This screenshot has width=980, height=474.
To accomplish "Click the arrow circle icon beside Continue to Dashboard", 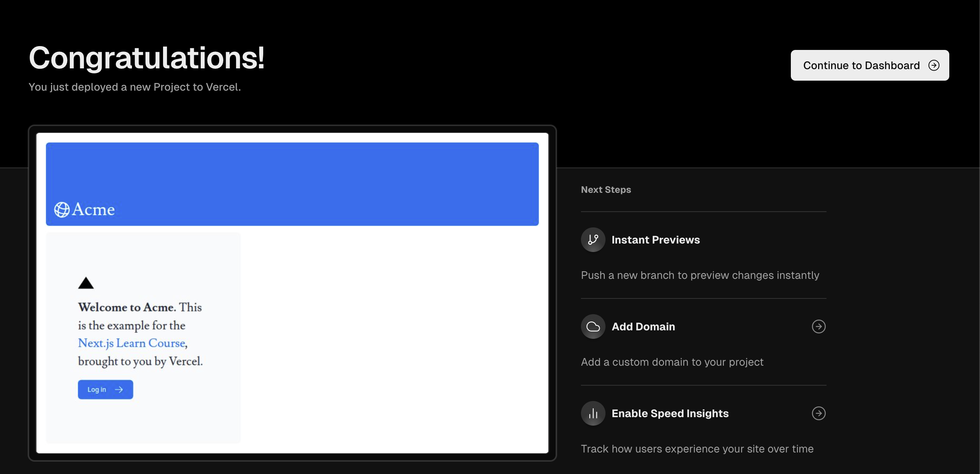I will tap(934, 65).
